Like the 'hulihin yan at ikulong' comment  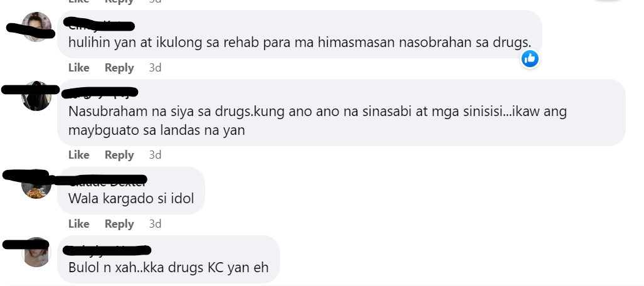coord(79,68)
